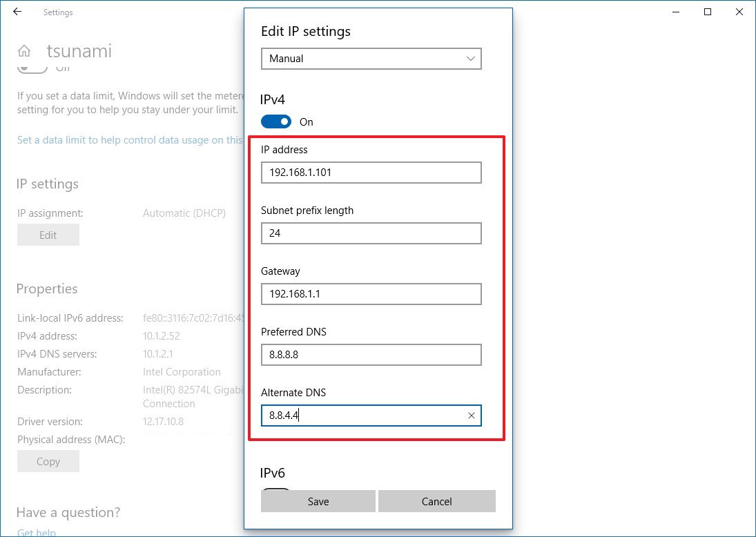Click the IPv6 heading in dialog
This screenshot has width=756, height=537.
273,473
